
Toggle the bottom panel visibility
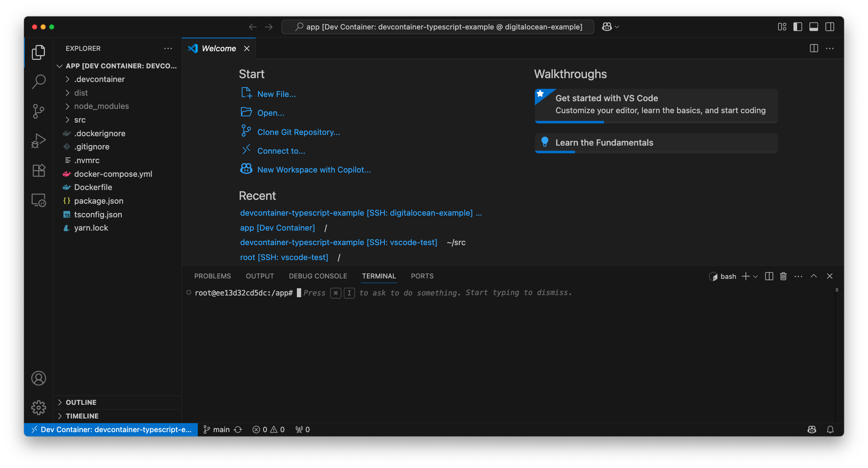[x=814, y=27]
